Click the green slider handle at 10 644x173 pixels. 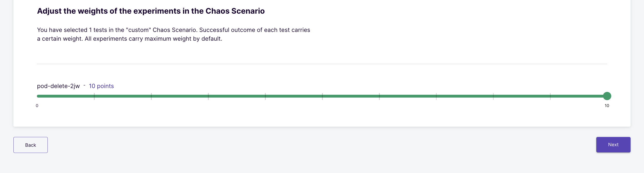pyautogui.click(x=607, y=96)
